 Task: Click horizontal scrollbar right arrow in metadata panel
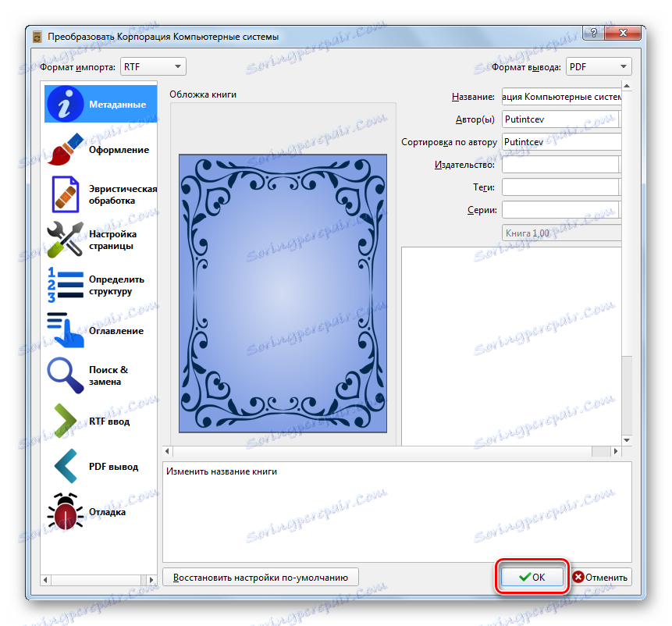point(616,451)
